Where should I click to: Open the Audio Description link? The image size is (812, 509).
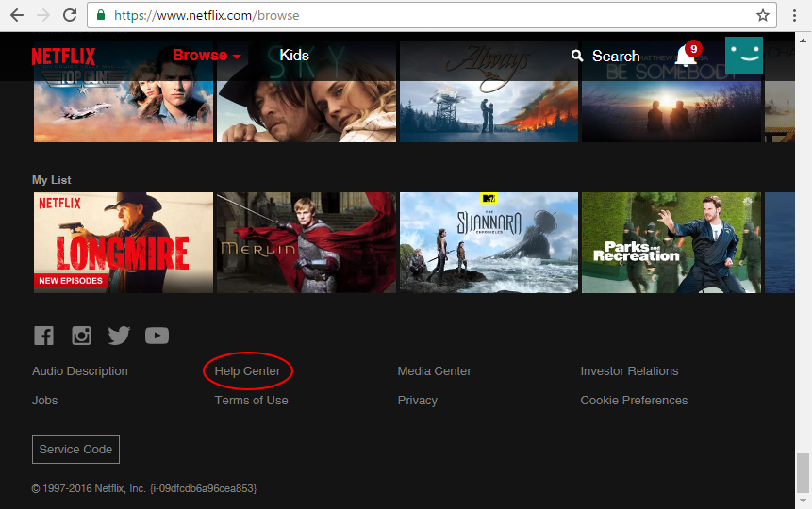point(80,371)
